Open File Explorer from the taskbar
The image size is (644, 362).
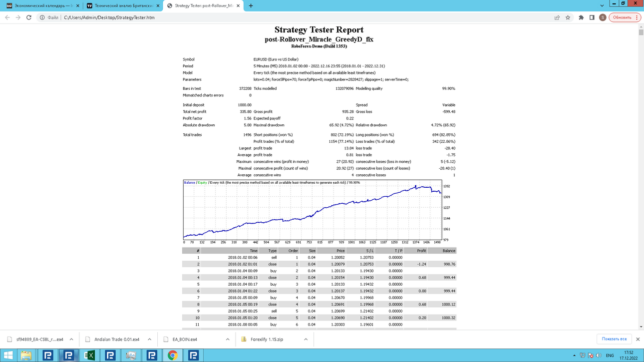point(26,356)
